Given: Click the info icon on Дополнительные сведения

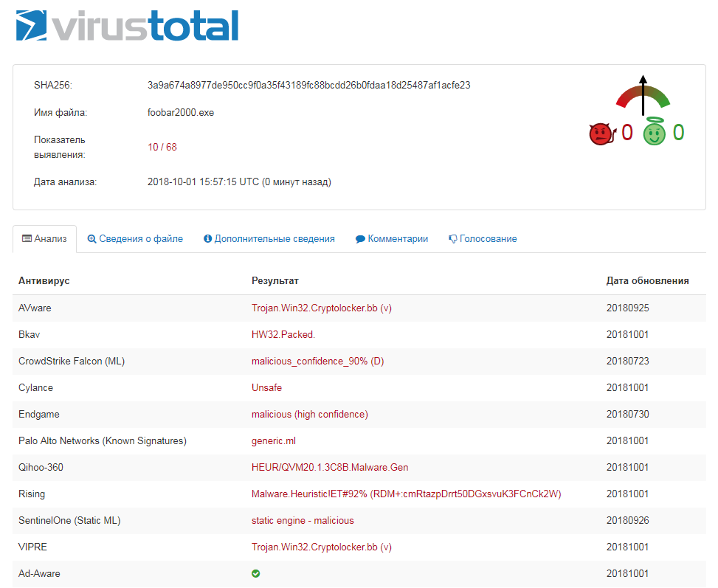Looking at the screenshot, I should [x=208, y=238].
